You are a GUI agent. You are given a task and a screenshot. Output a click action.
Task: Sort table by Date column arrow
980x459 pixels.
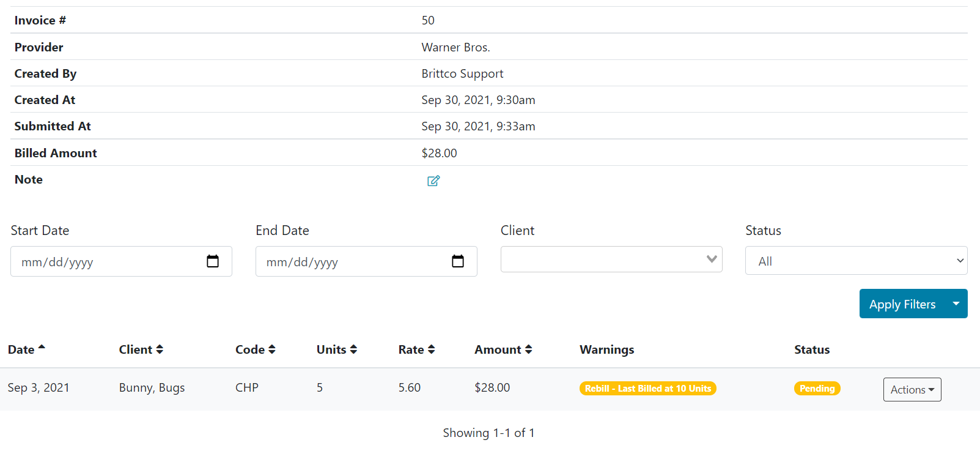[x=42, y=348]
